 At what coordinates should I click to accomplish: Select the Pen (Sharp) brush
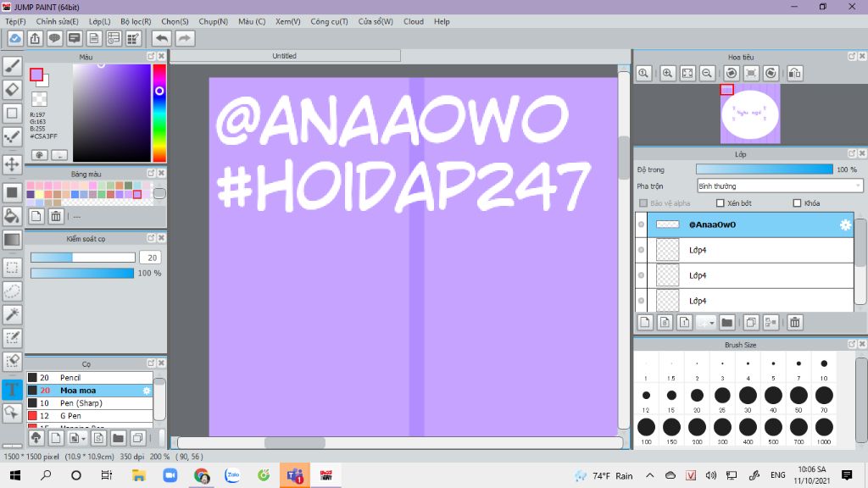point(89,402)
